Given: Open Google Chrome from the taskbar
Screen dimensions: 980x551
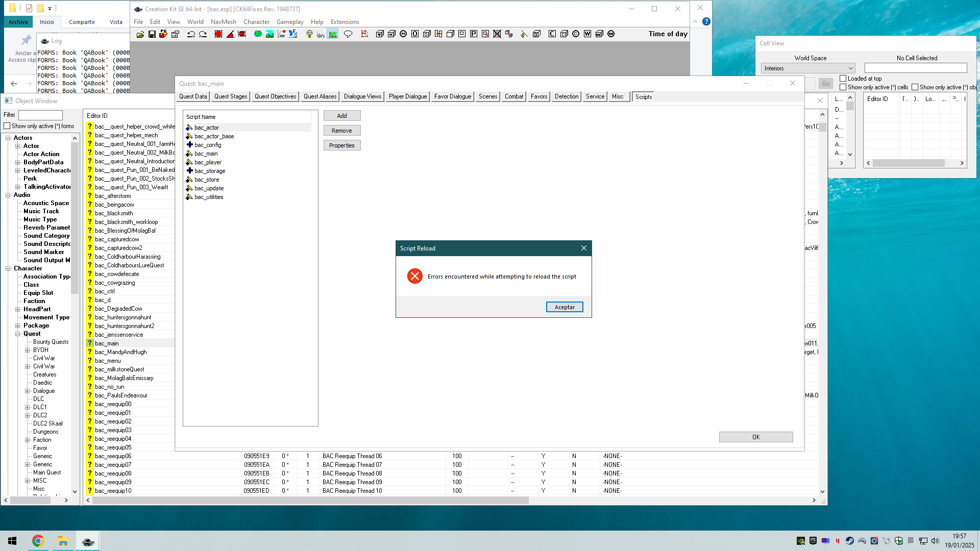Looking at the screenshot, I should (x=38, y=541).
